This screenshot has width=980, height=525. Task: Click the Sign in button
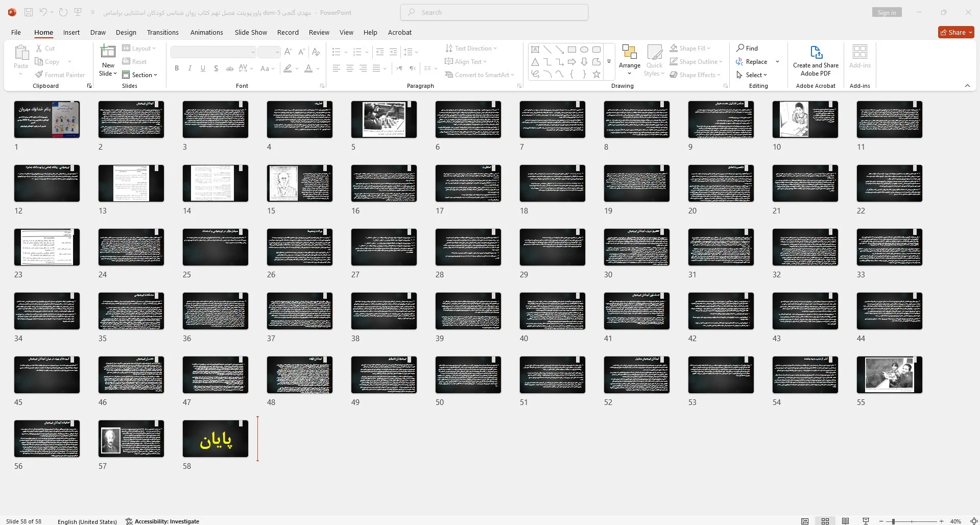(887, 13)
